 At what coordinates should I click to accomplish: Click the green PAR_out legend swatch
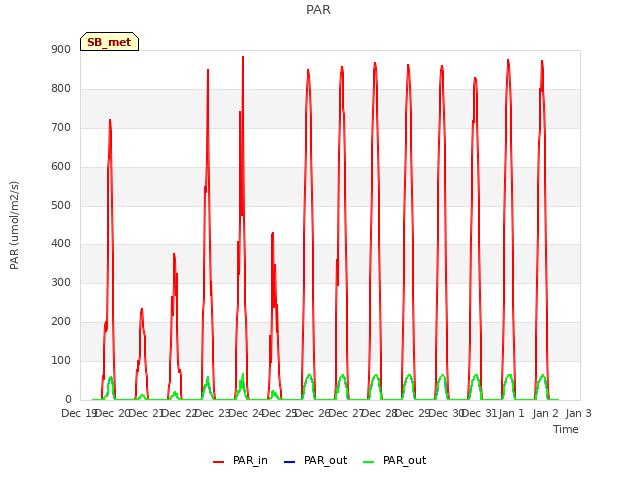(369, 462)
